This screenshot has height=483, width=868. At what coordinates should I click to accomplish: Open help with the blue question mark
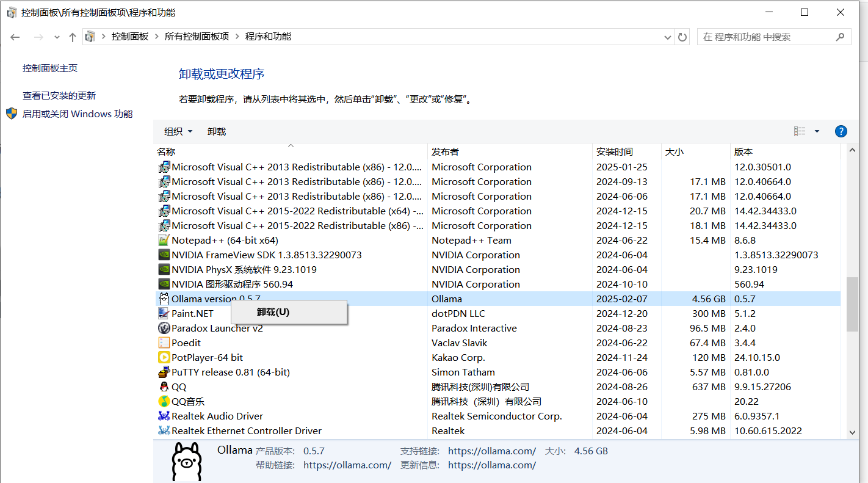(x=841, y=131)
